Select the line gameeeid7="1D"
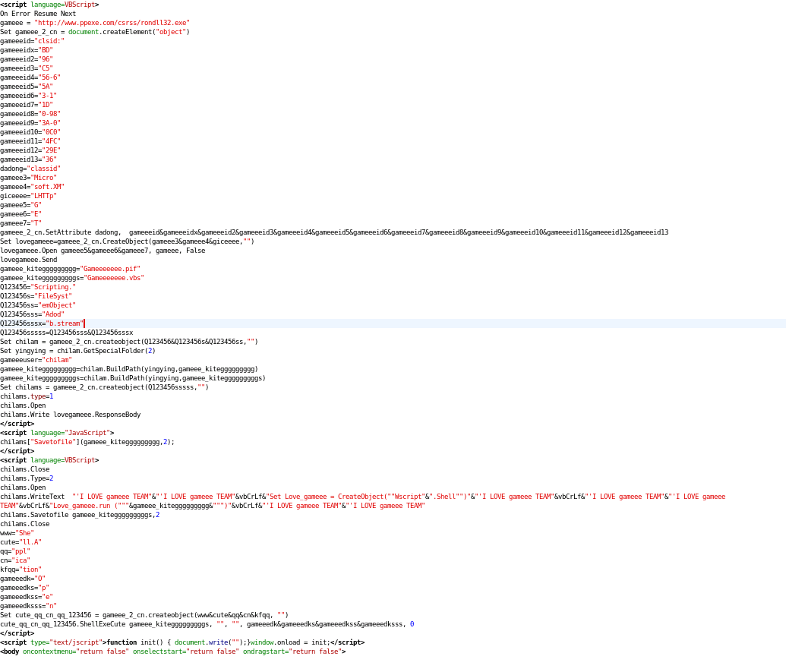The width and height of the screenshot is (786, 672). [27, 105]
